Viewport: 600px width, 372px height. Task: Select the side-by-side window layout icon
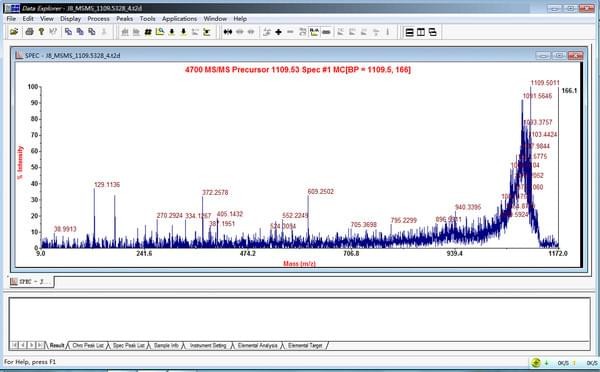click(421, 32)
